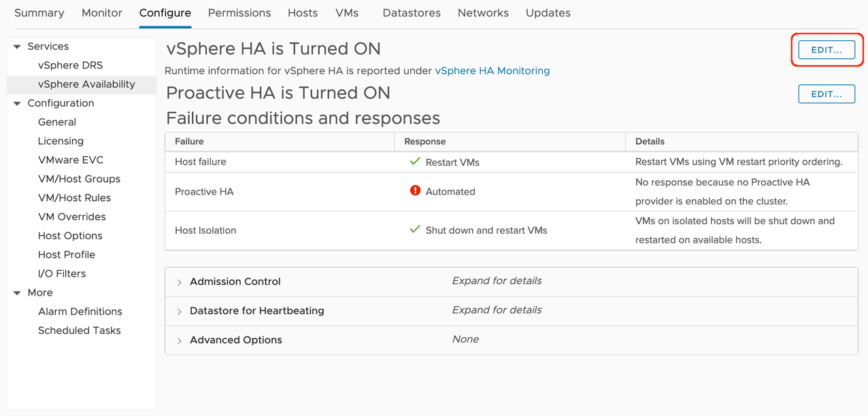Collapse the Configuration tree section
This screenshot has height=416, width=868.
pos(16,103)
